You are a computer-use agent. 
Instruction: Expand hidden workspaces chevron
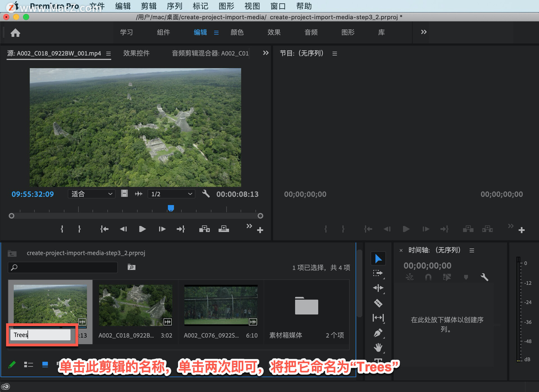tap(424, 32)
